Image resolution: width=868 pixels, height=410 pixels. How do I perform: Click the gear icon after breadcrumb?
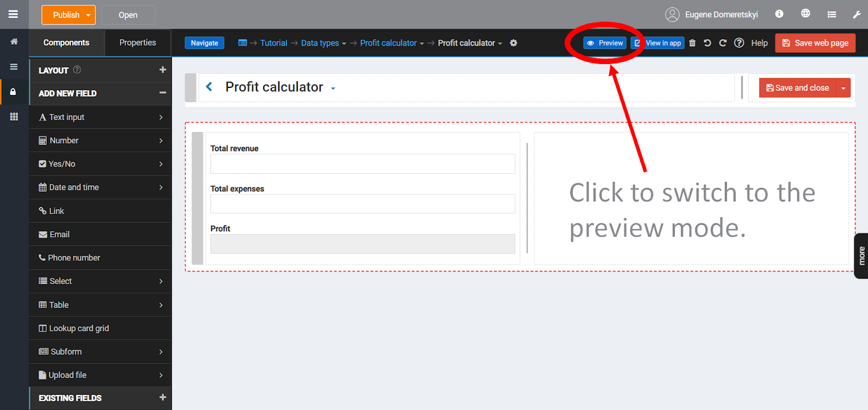point(513,43)
